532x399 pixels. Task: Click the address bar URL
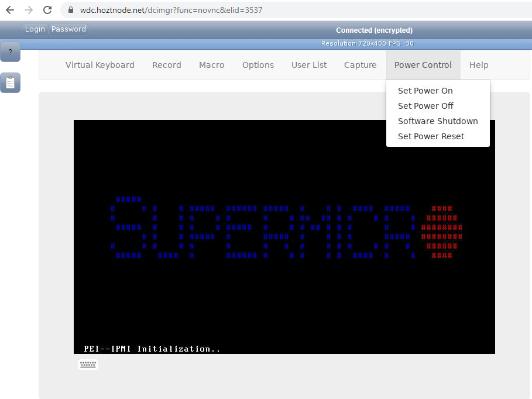(171, 10)
